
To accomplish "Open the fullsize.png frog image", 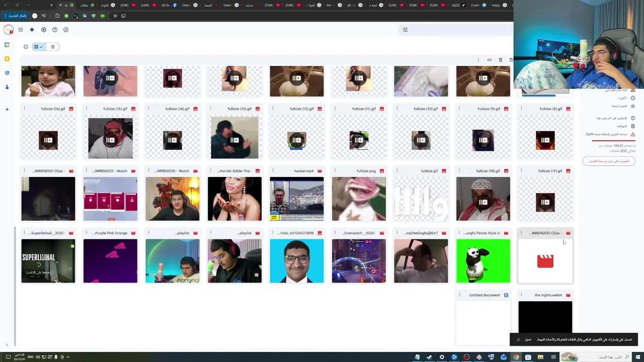I will pos(359,199).
